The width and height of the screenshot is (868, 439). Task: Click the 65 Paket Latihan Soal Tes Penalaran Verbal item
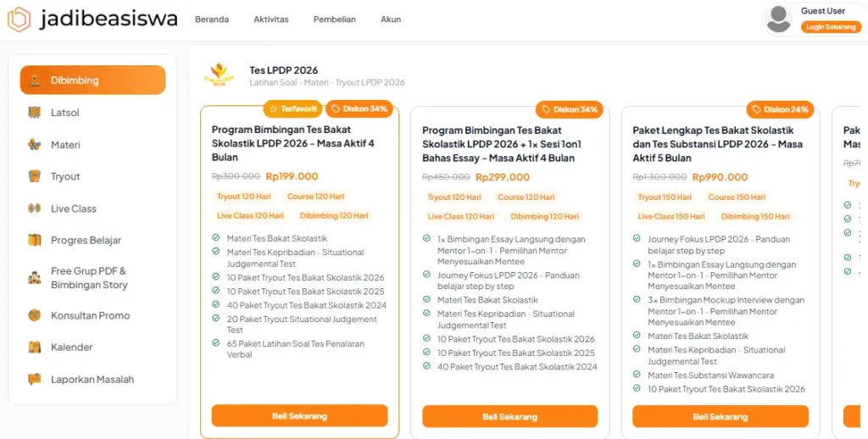click(x=296, y=349)
